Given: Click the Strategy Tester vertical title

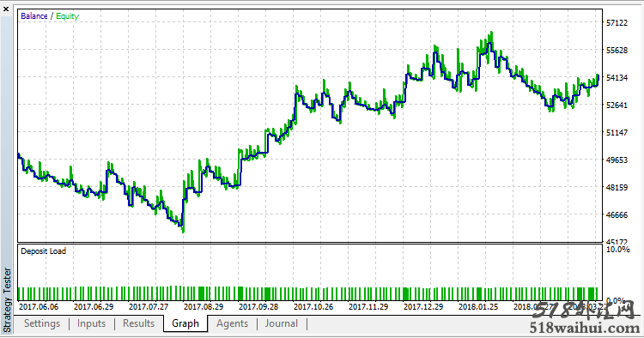Looking at the screenshot, I should coord(7,299).
